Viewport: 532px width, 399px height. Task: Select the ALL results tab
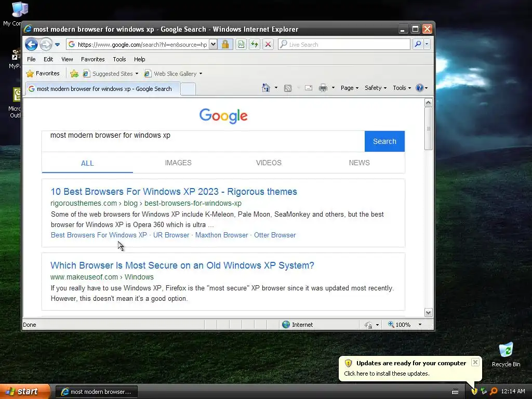coord(87,163)
